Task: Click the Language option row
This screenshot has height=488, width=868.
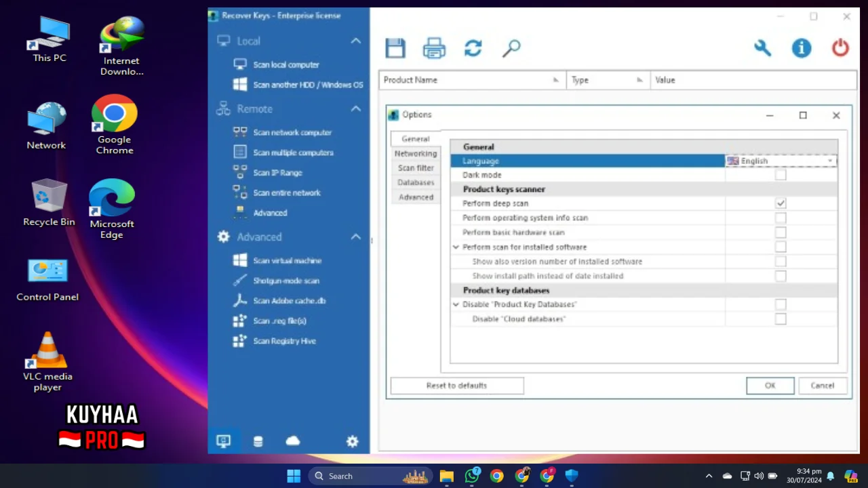Action: coord(587,161)
